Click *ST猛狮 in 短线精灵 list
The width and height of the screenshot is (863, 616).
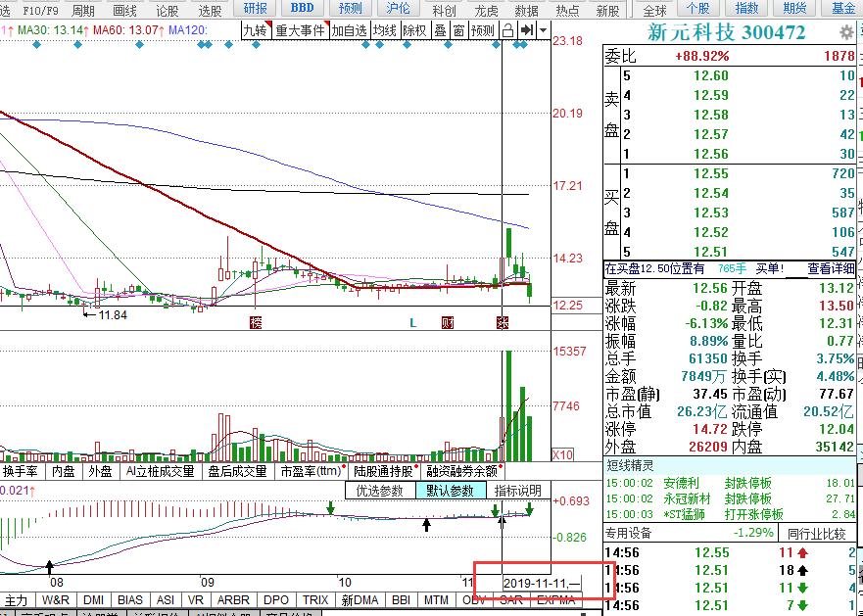pos(684,514)
